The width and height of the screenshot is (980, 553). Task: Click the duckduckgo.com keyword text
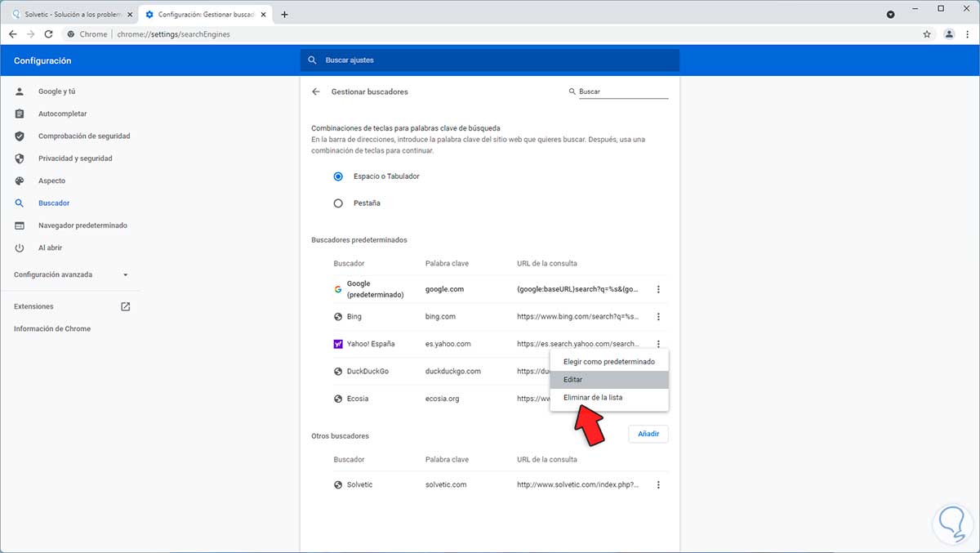coord(453,371)
